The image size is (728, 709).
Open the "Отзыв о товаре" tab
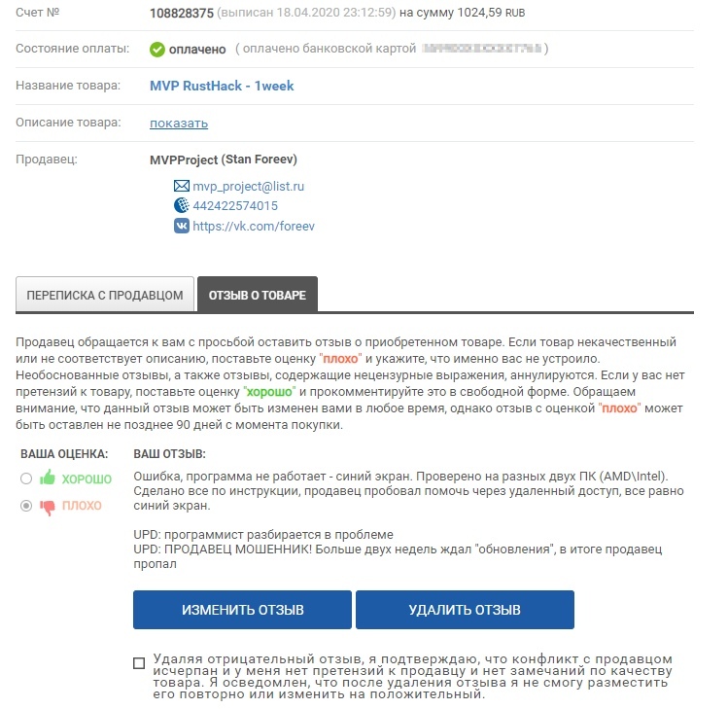pyautogui.click(x=258, y=296)
